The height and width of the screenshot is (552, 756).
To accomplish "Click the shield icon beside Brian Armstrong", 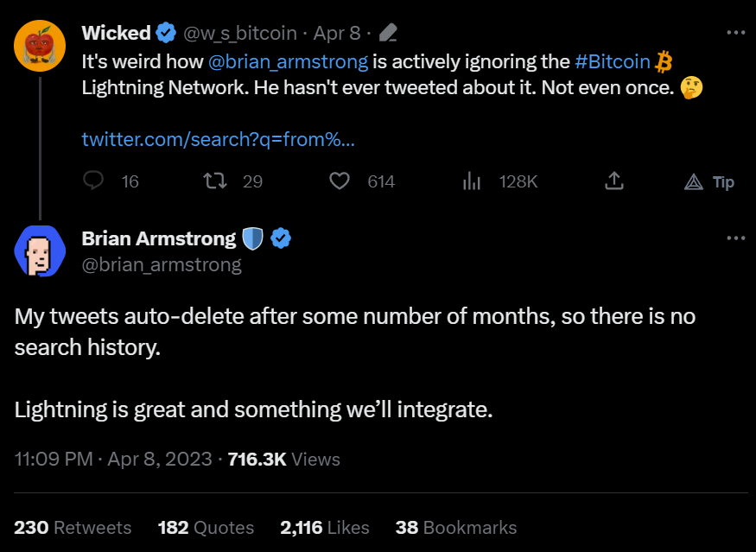I will click(x=252, y=238).
